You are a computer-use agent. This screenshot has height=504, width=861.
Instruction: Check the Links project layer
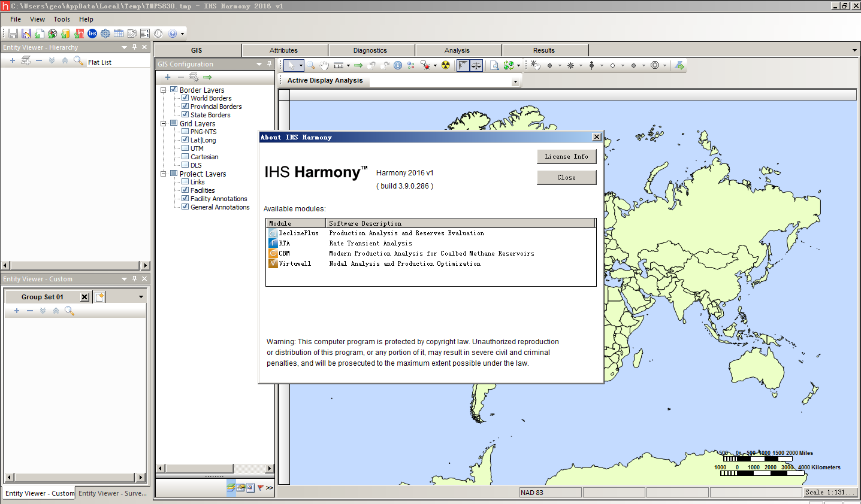(x=185, y=181)
